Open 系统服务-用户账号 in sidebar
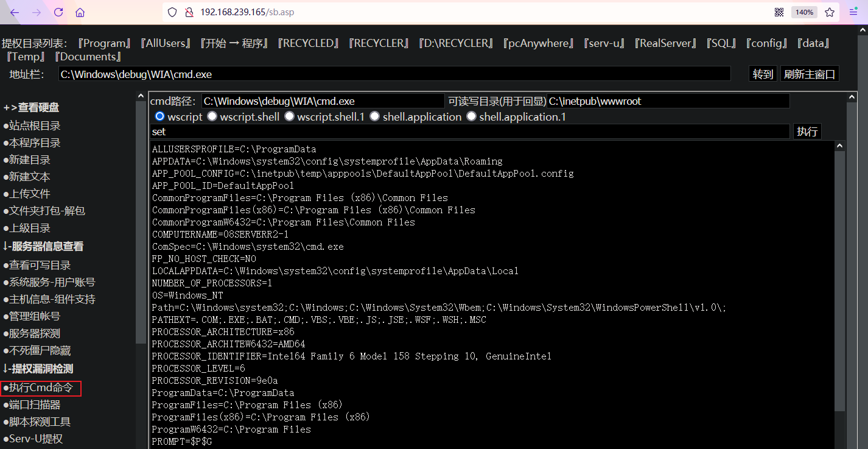Image resolution: width=868 pixels, height=449 pixels. point(49,283)
